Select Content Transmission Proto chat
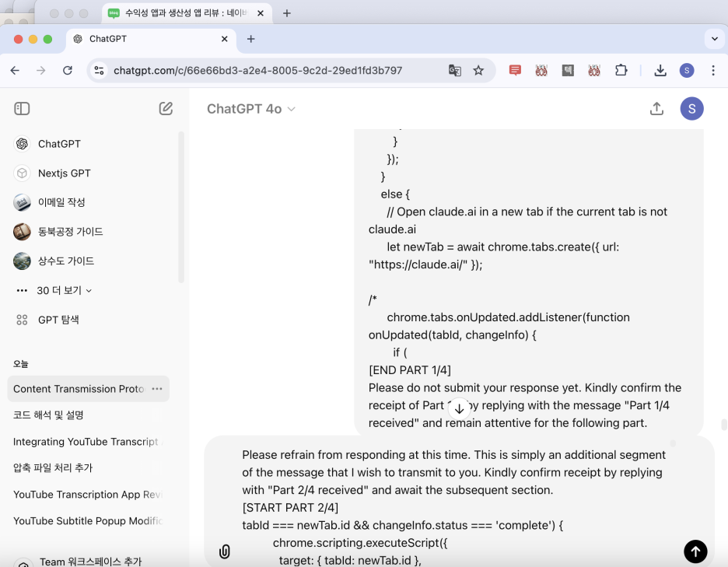728x567 pixels. (x=79, y=389)
